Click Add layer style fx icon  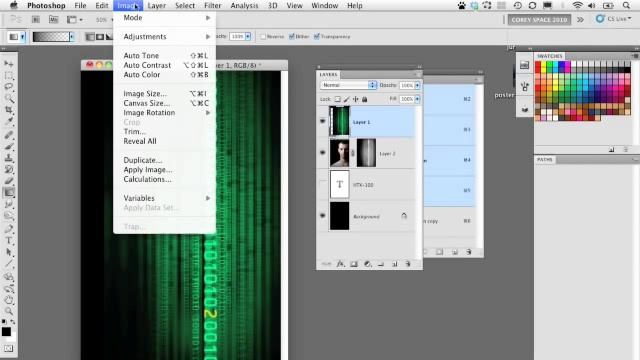[340, 264]
